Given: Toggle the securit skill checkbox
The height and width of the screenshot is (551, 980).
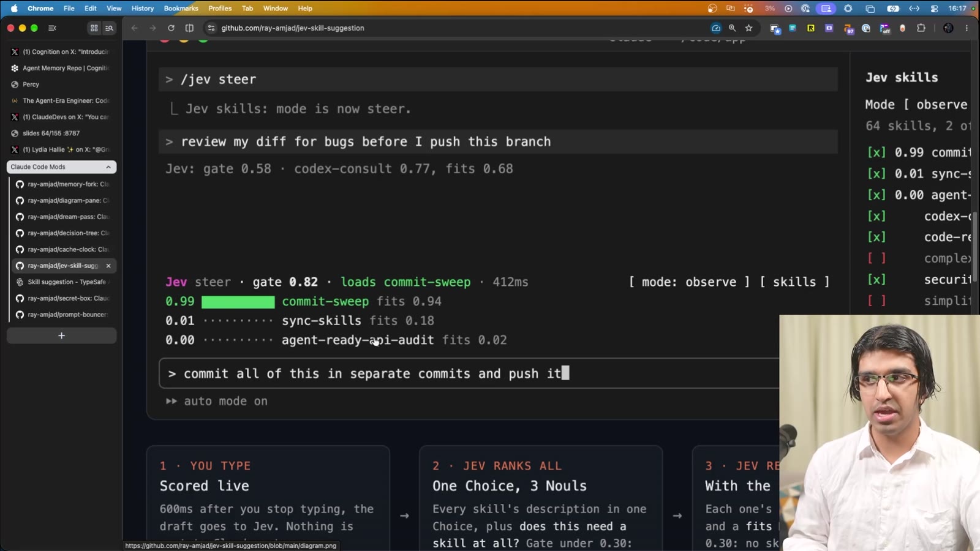Looking at the screenshot, I should click(876, 280).
